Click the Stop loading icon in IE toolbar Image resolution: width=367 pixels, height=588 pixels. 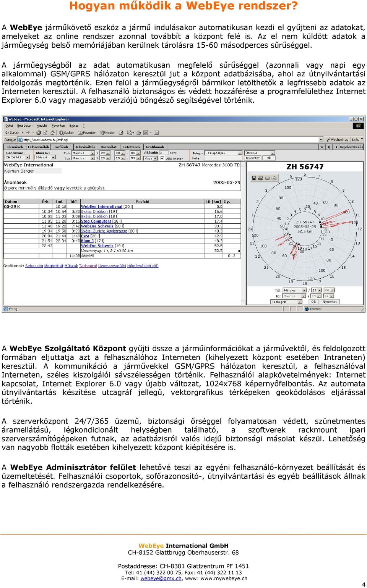[39, 132]
